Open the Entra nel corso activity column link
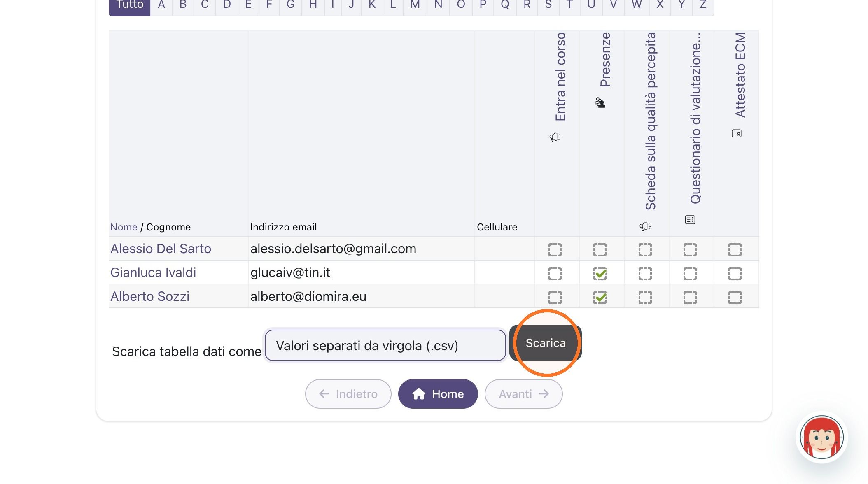This screenshot has height=484, width=868. coord(560,77)
